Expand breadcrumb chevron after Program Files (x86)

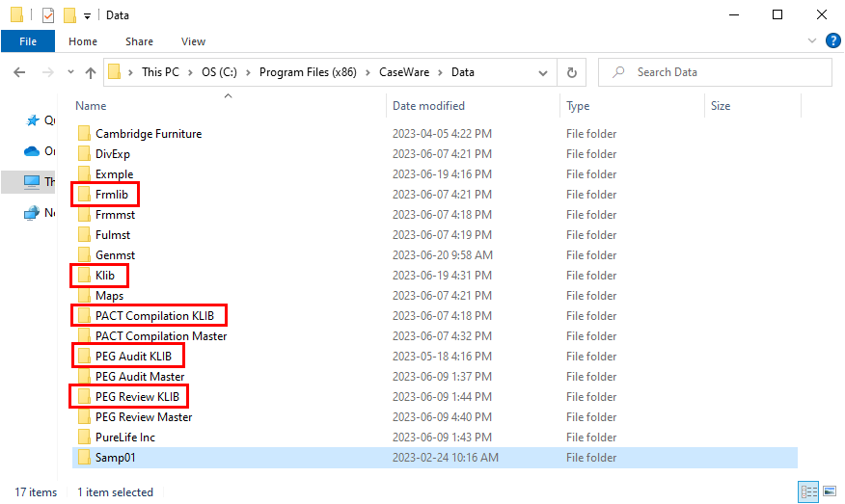coord(368,72)
